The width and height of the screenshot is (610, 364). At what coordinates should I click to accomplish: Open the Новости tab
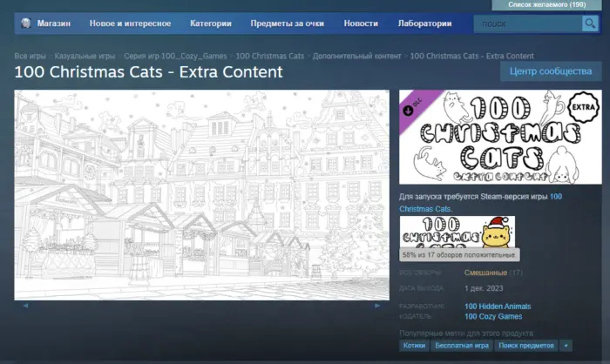point(361,24)
